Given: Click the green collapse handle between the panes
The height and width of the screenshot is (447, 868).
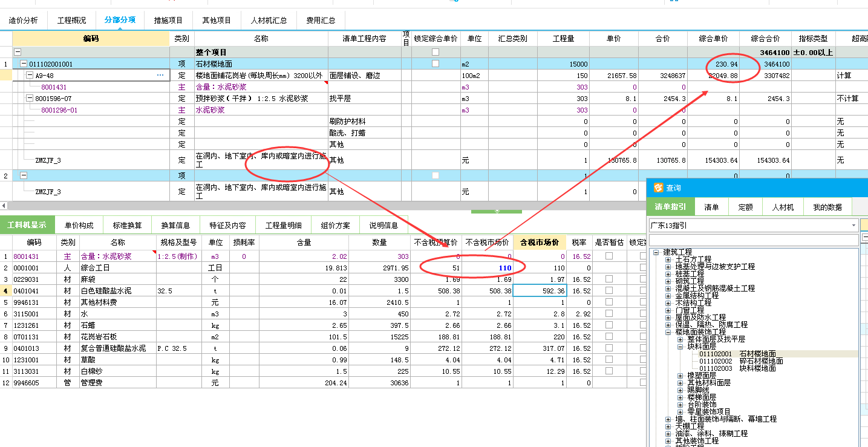Looking at the screenshot, I should tap(496, 211).
